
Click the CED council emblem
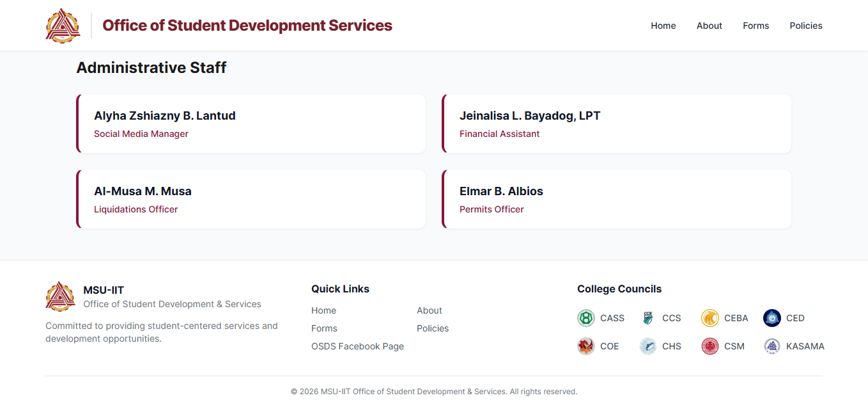click(x=771, y=318)
